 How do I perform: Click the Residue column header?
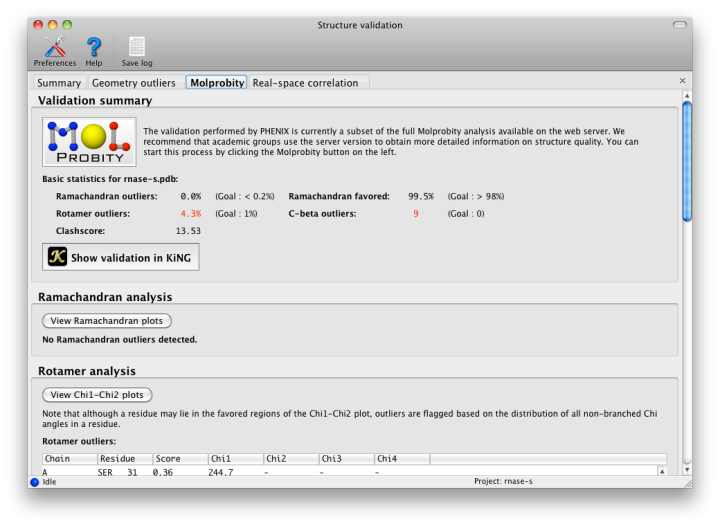point(123,459)
